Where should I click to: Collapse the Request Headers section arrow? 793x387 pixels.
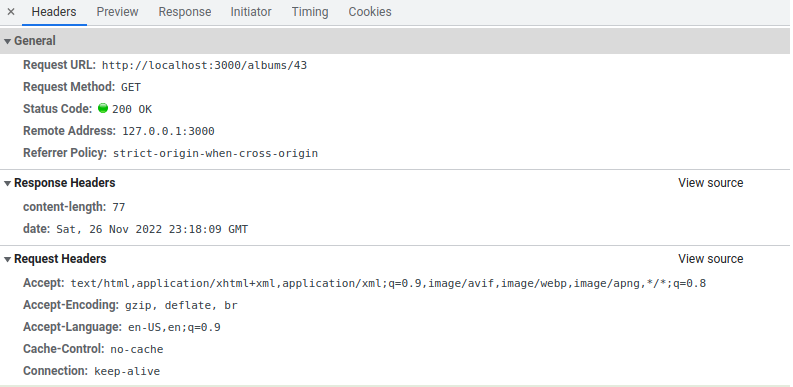coord(7,260)
